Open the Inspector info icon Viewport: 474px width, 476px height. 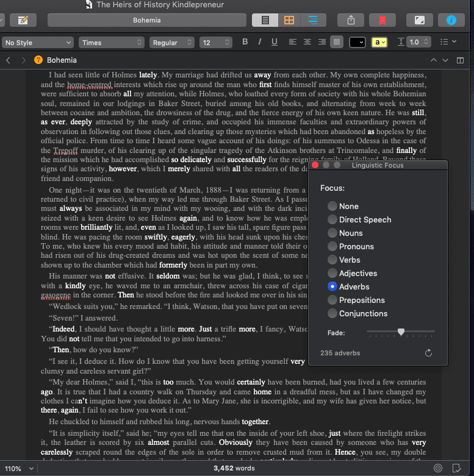451,20
